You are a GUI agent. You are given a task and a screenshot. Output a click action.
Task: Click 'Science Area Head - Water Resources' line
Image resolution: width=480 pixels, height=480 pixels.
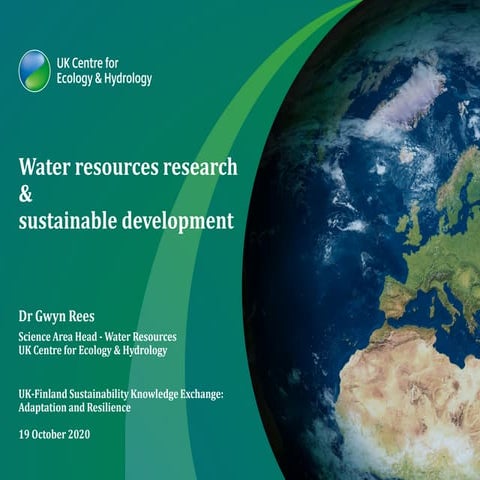[x=97, y=337]
